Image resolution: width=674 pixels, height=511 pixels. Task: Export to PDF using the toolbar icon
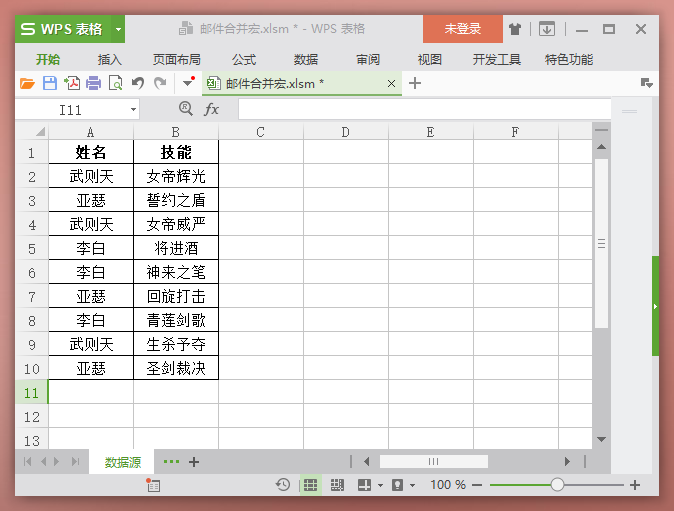[72, 83]
